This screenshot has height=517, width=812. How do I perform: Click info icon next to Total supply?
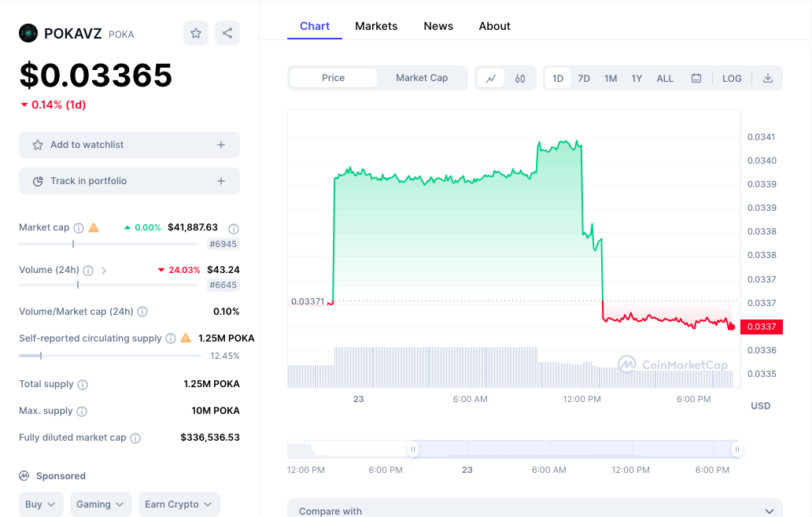83,384
